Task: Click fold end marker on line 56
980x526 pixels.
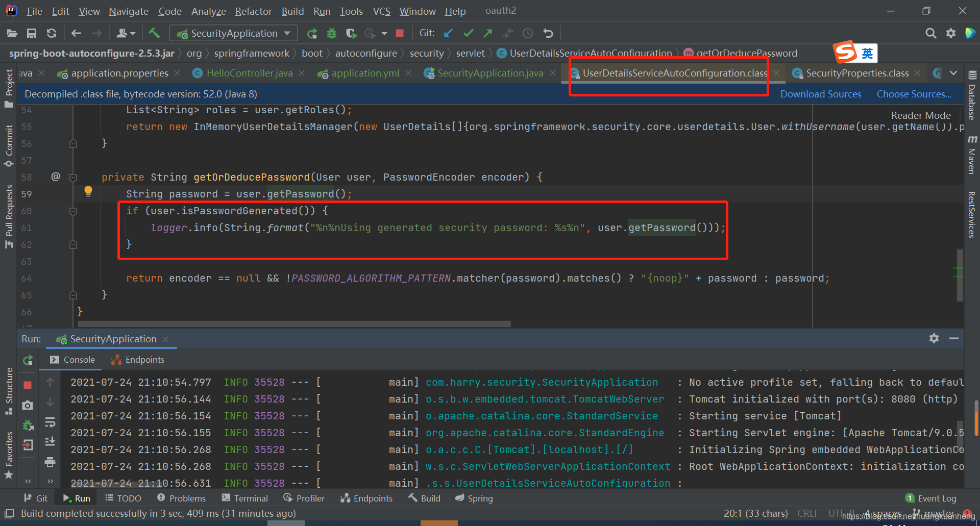Action: [x=73, y=144]
